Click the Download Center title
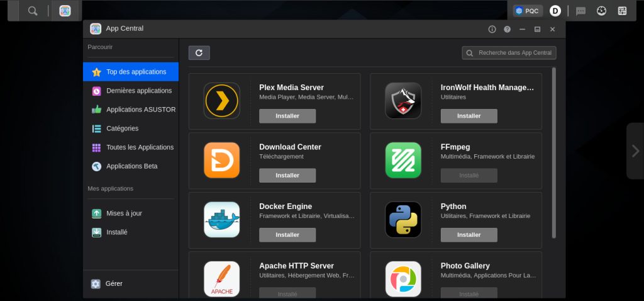This screenshot has width=644, height=301. [291, 147]
